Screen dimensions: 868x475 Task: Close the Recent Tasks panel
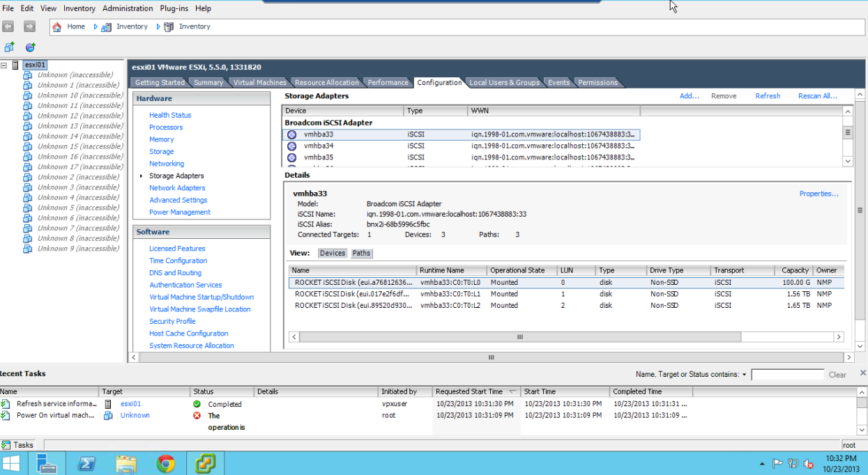coord(863,373)
